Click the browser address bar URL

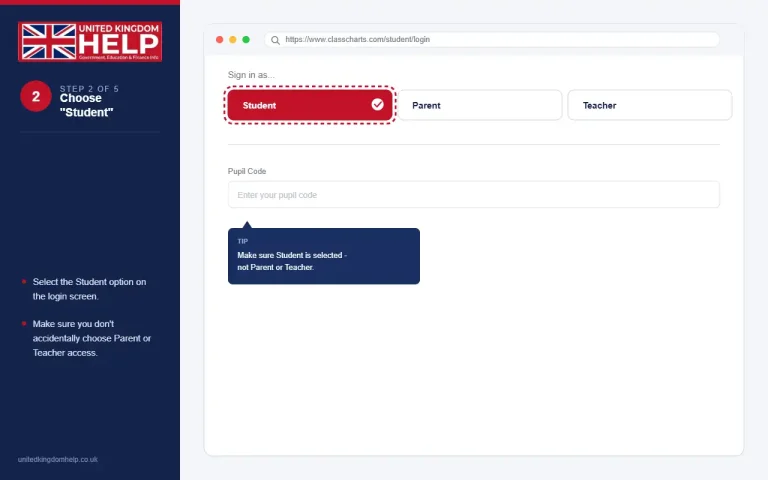pos(358,39)
